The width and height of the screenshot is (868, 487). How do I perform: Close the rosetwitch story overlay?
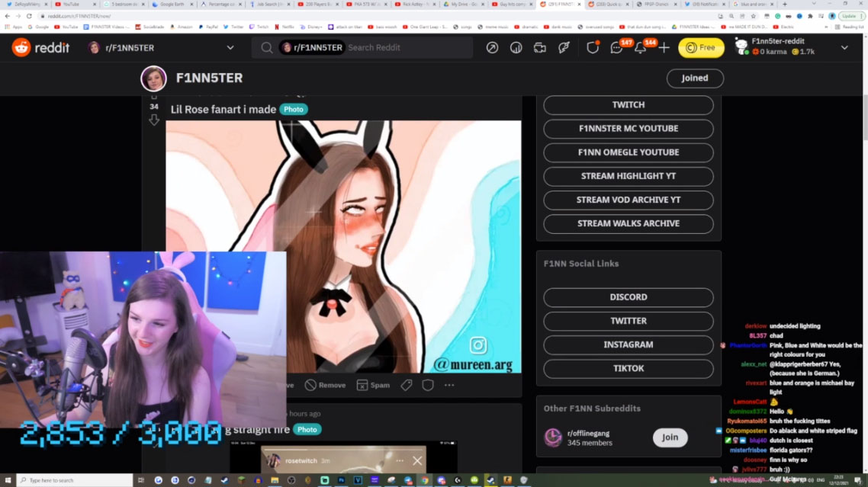417,460
